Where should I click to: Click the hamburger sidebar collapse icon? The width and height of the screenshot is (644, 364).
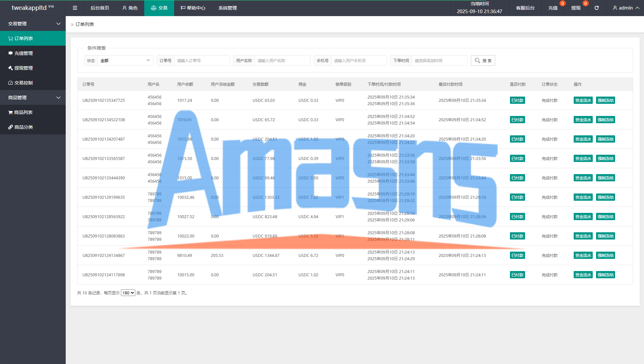(x=75, y=8)
